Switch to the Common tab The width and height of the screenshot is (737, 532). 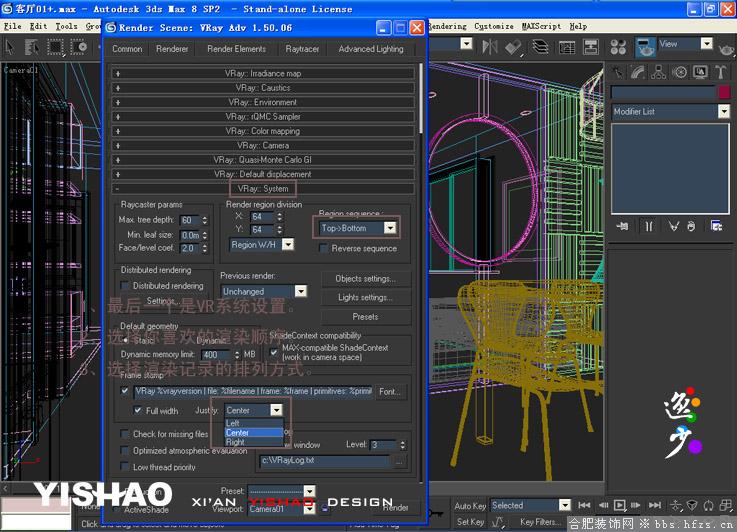(127, 49)
